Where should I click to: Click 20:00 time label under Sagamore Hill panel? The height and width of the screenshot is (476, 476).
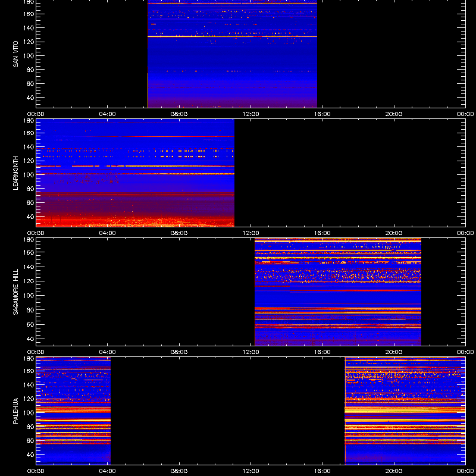click(394, 352)
